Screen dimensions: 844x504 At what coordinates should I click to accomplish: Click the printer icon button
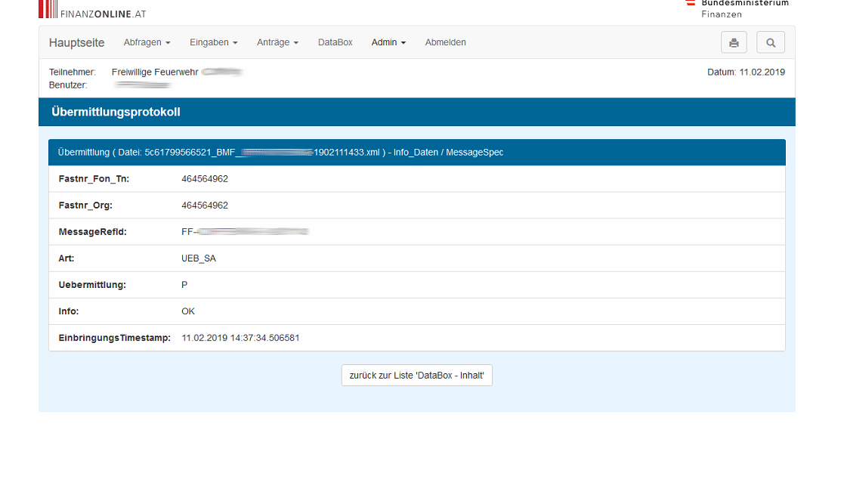click(x=734, y=42)
